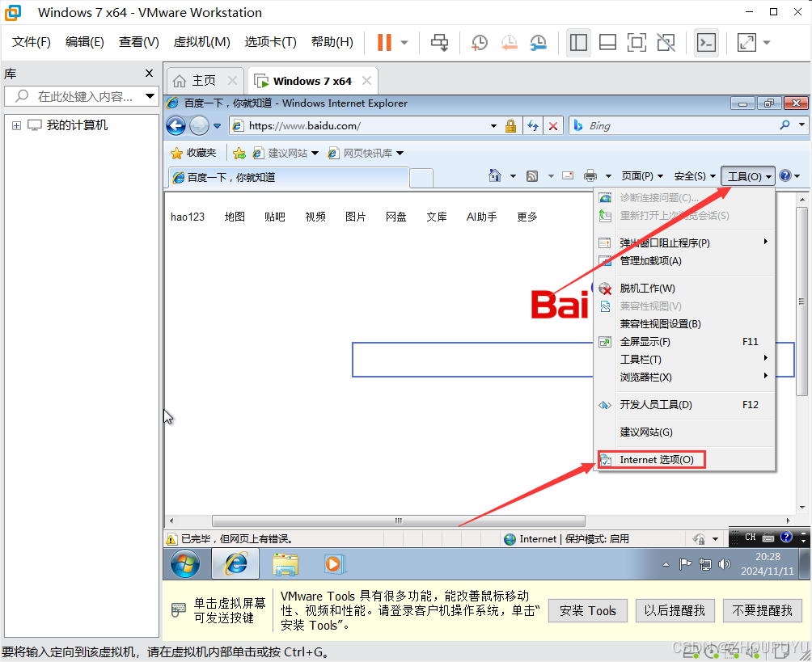Click the 贴吧 link

point(274,217)
